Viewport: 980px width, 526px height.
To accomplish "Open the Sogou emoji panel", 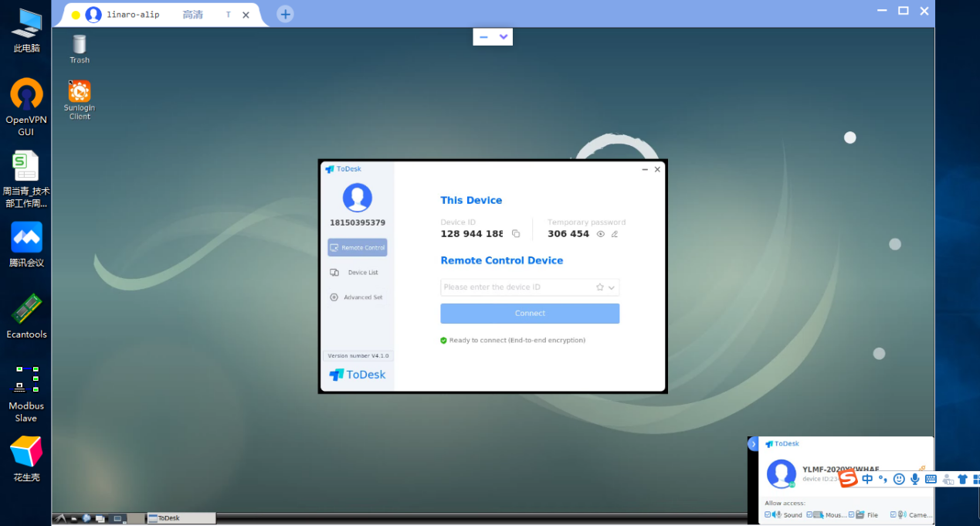I will click(x=899, y=479).
